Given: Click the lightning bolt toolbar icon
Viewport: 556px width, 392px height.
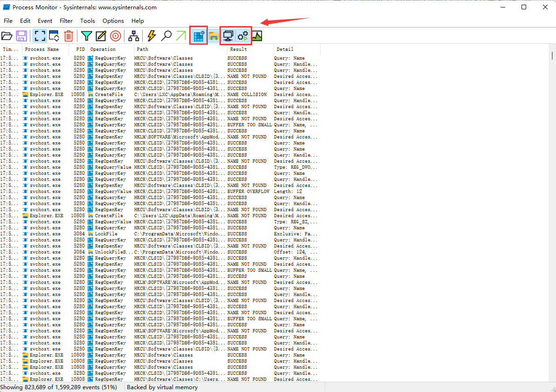Looking at the screenshot, I should click(x=152, y=36).
